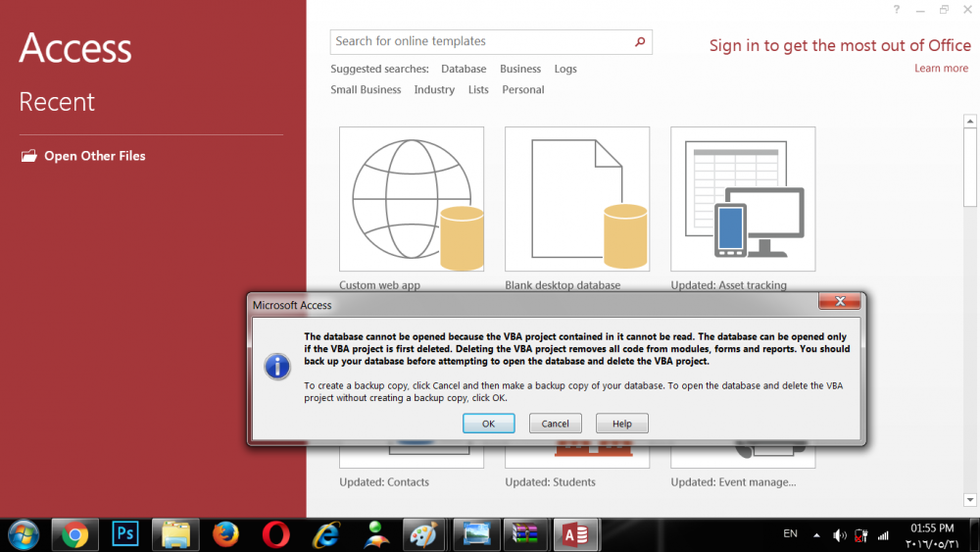Choose the Custom web app template
980x552 pixels.
[x=412, y=199]
